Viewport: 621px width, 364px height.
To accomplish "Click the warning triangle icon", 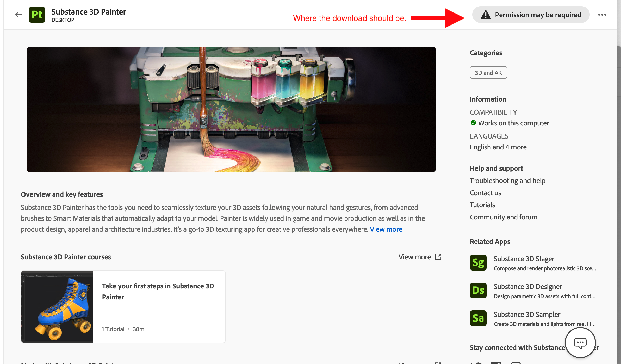I will click(x=486, y=15).
